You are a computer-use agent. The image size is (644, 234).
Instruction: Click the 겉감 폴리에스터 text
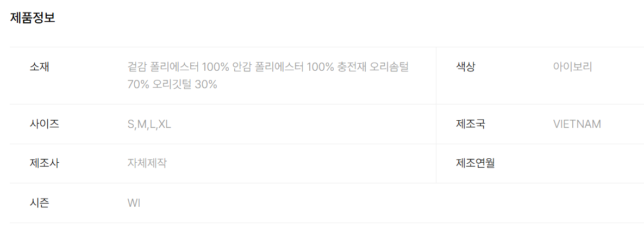point(163,67)
